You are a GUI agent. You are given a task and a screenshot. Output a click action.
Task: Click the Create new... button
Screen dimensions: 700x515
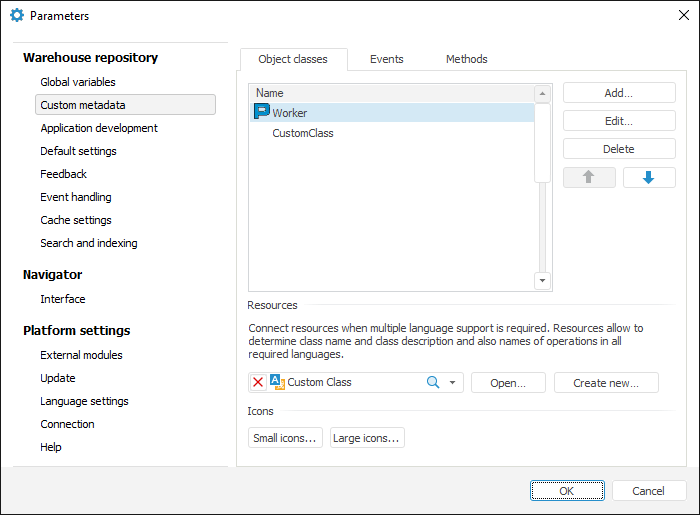[607, 382]
